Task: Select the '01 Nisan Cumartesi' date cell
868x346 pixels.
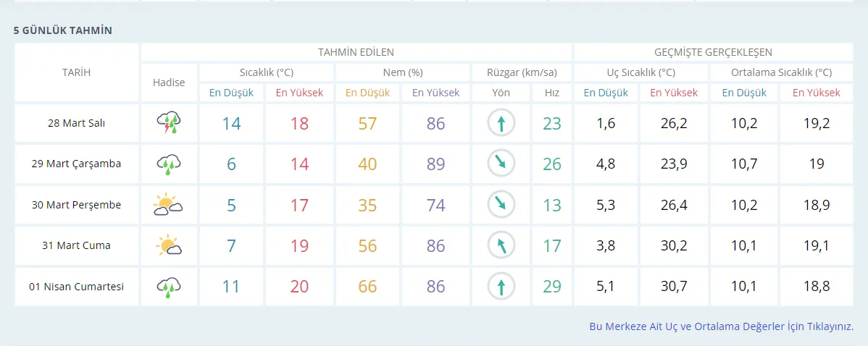Action: [76, 287]
